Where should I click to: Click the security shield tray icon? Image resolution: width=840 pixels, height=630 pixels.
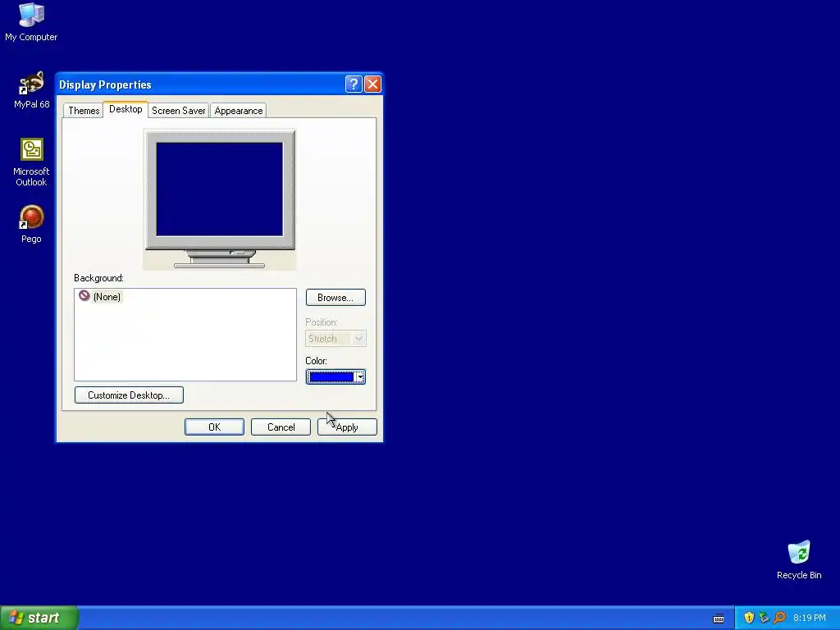click(749, 618)
